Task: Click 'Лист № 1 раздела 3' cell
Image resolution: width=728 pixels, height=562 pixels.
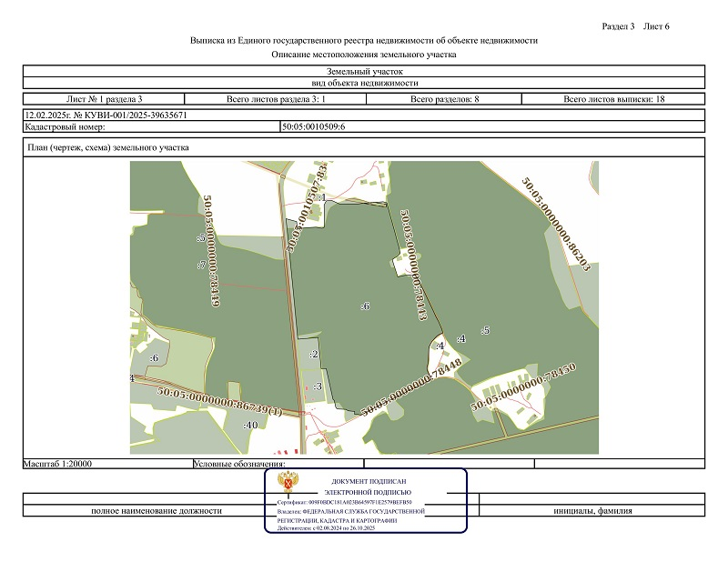Action: point(105,98)
